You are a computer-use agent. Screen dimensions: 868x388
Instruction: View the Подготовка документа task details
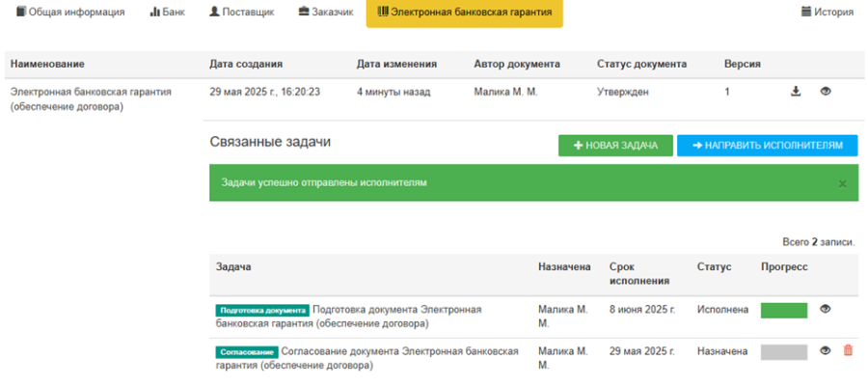point(826,310)
